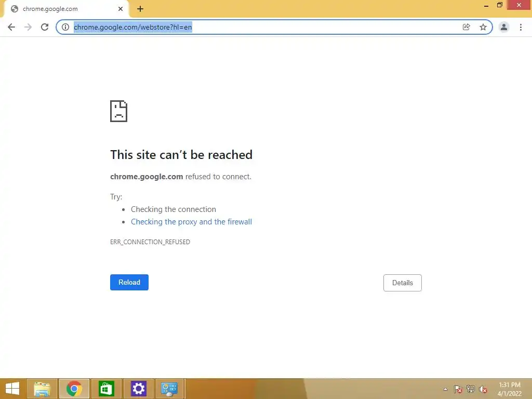Open Control Panel taskbar icon

(169, 389)
